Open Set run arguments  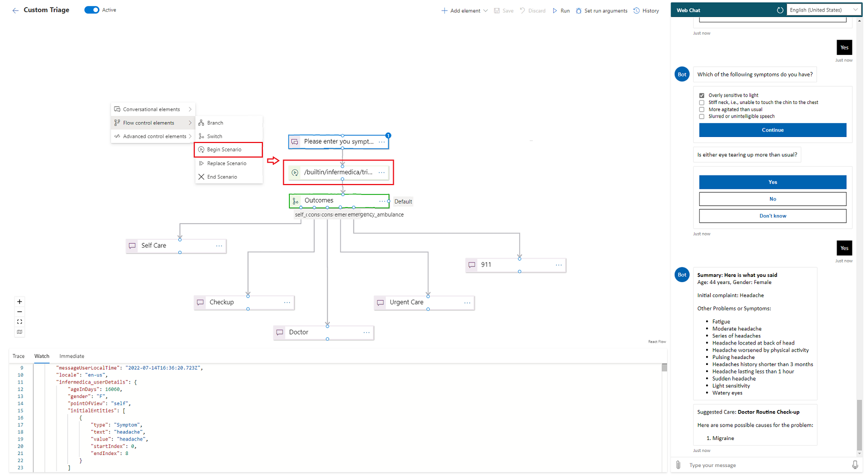[x=602, y=10]
